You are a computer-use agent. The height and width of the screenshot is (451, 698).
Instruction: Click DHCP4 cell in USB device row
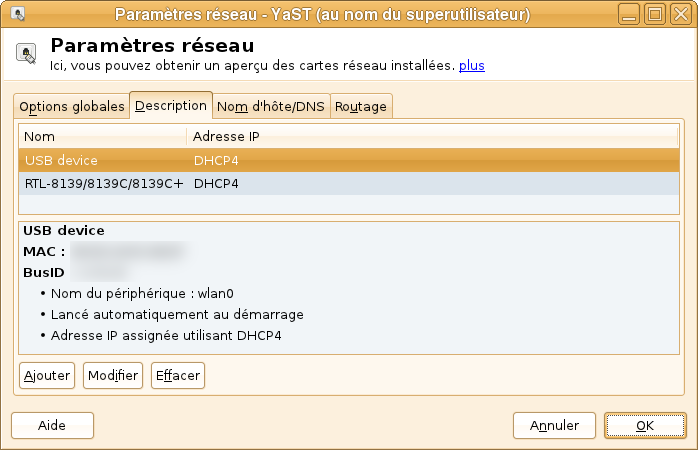[x=216, y=160]
